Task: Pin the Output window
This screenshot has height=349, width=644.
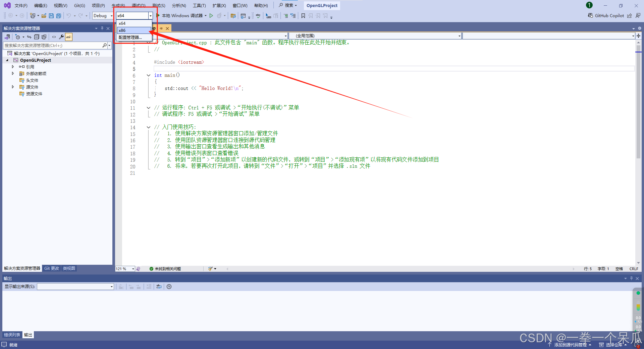Action: click(x=631, y=278)
